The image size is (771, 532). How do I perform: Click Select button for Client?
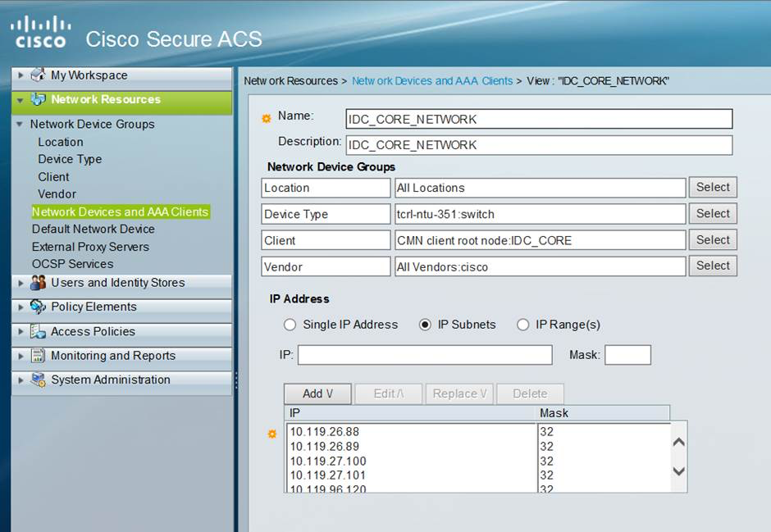(713, 239)
